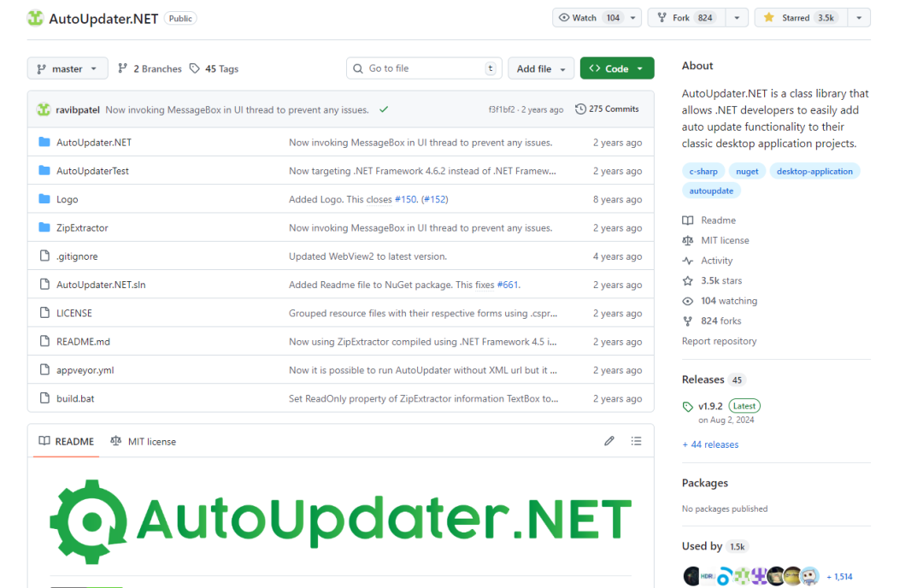Image resolution: width=923 pixels, height=588 pixels.
Task: Open the AutoUpdater.NET.sln file
Action: (101, 285)
